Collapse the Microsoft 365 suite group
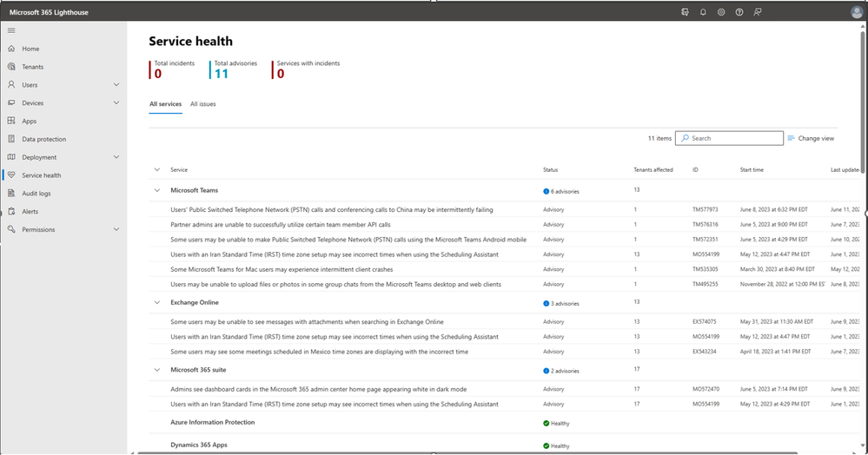The height and width of the screenshot is (455, 868). coord(156,370)
